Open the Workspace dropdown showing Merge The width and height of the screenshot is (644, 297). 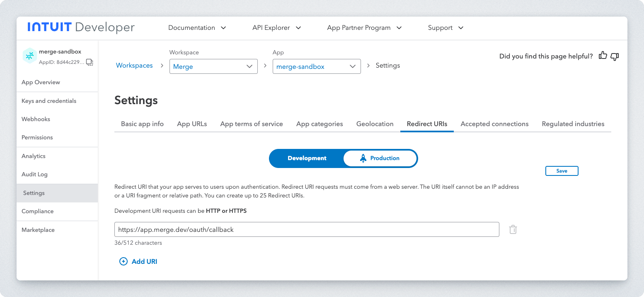213,66
